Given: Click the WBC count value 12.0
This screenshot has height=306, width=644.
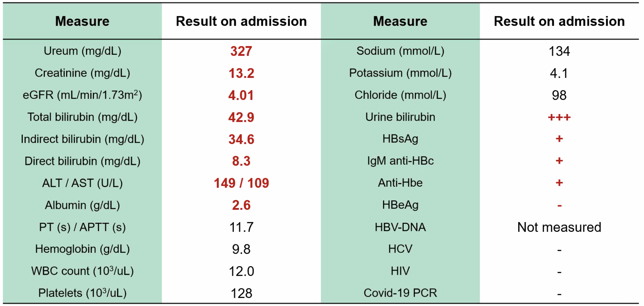Looking at the screenshot, I should coord(241,271).
